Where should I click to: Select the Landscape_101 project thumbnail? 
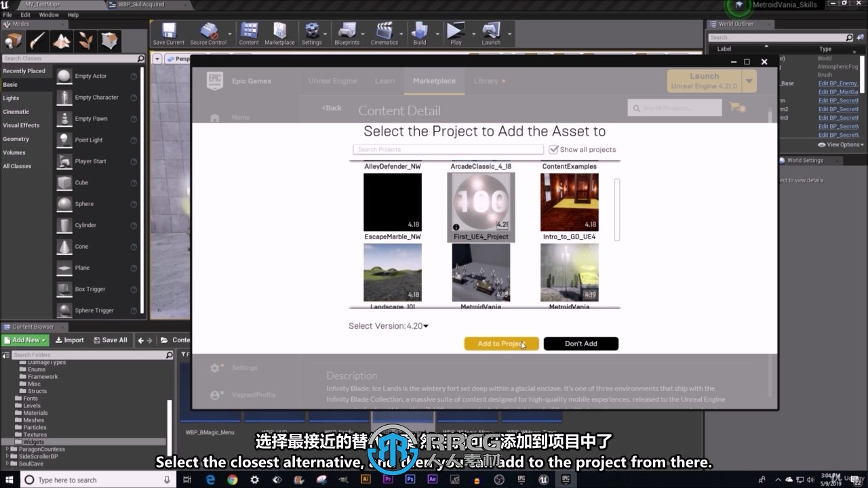click(393, 272)
